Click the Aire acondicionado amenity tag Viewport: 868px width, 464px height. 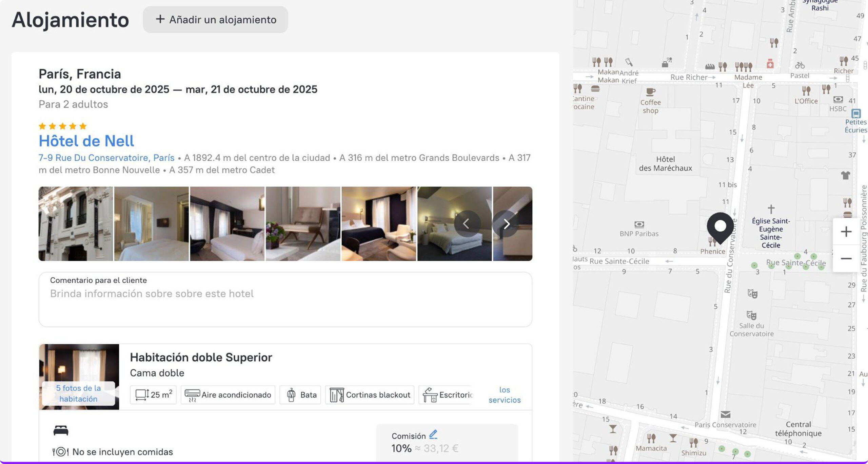pyautogui.click(x=228, y=395)
